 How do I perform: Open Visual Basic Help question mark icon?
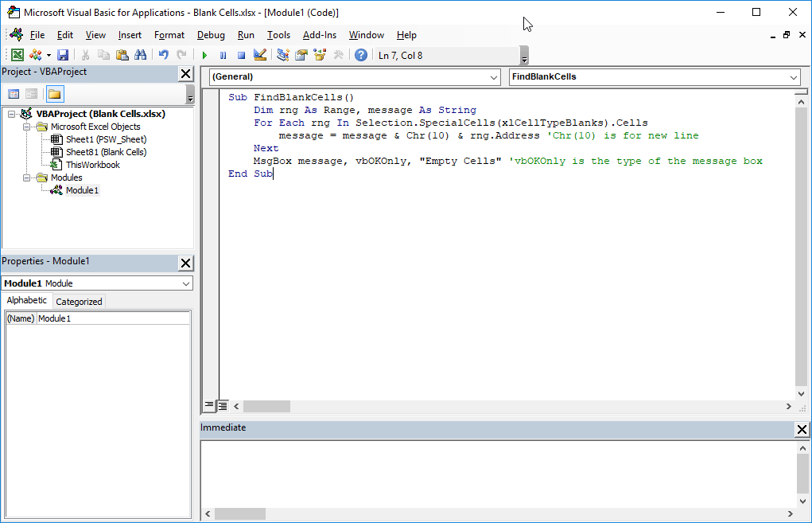click(361, 55)
